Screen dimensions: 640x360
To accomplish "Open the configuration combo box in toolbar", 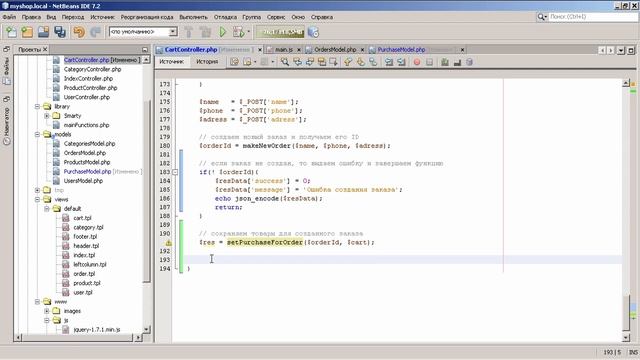I will pos(143,32).
